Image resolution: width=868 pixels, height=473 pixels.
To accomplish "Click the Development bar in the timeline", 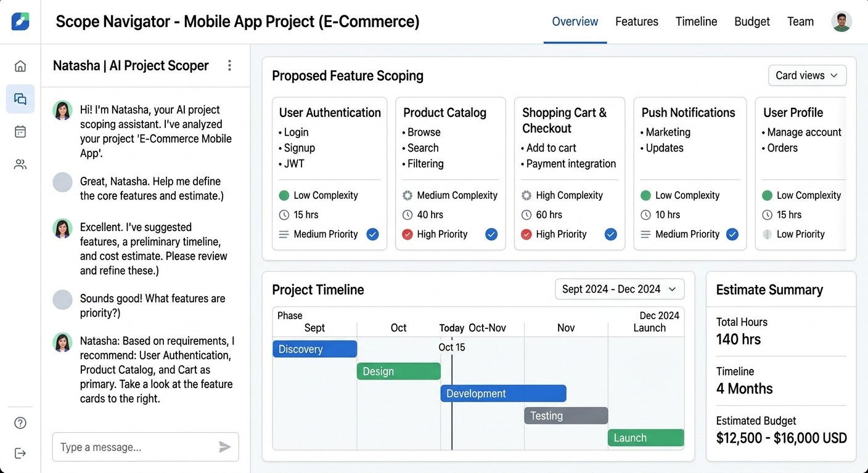I will coord(503,393).
